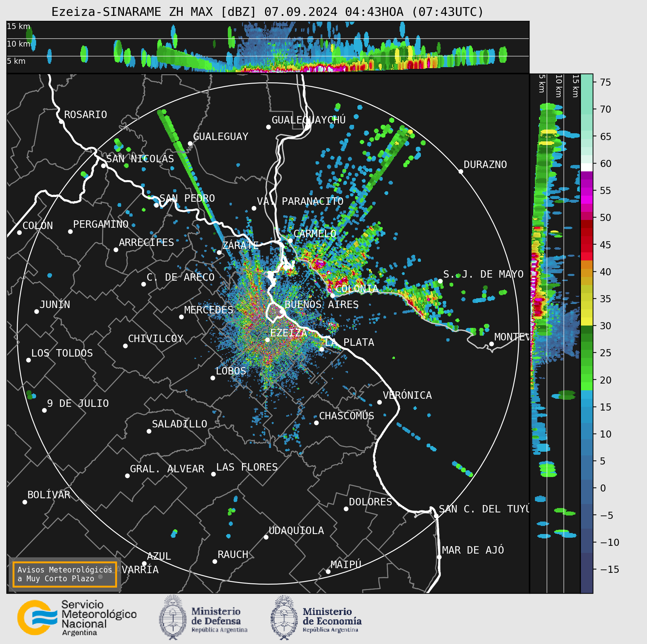
Task: Click the CHIVILCOY city label
Action: tap(156, 339)
